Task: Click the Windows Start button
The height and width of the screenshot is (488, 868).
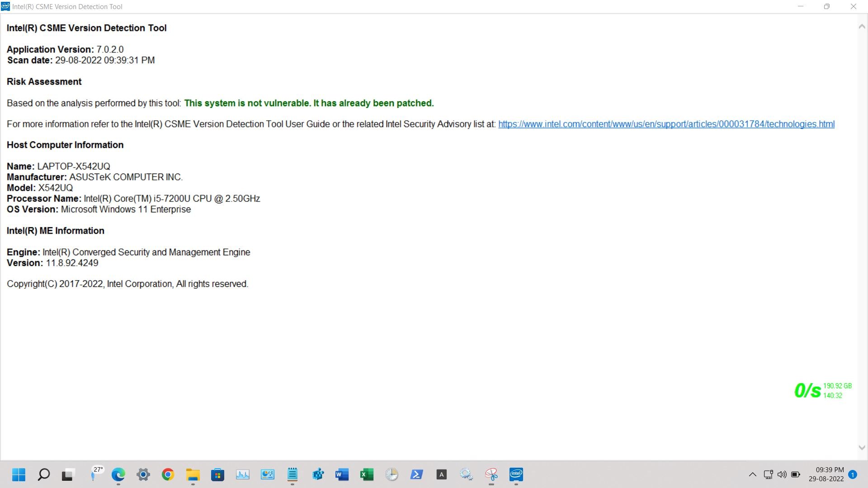Action: pos(19,474)
